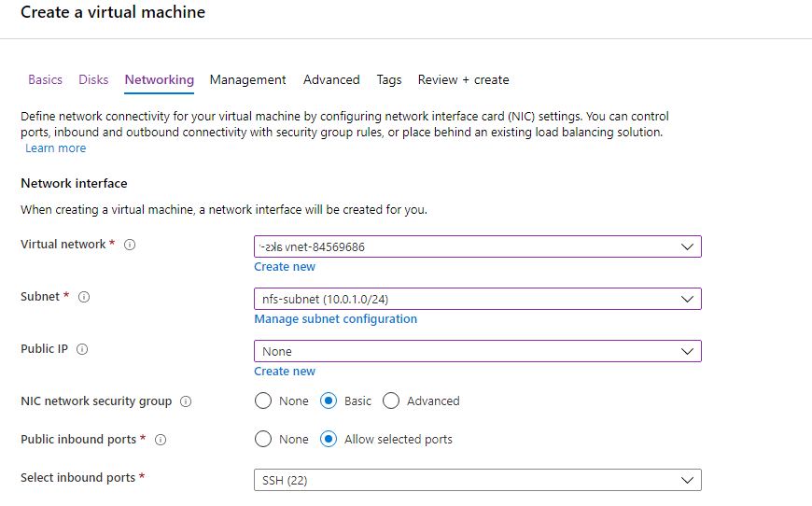Image resolution: width=812 pixels, height=506 pixels.
Task: Expand Select inbound ports SSH dropdown
Action: (x=477, y=480)
